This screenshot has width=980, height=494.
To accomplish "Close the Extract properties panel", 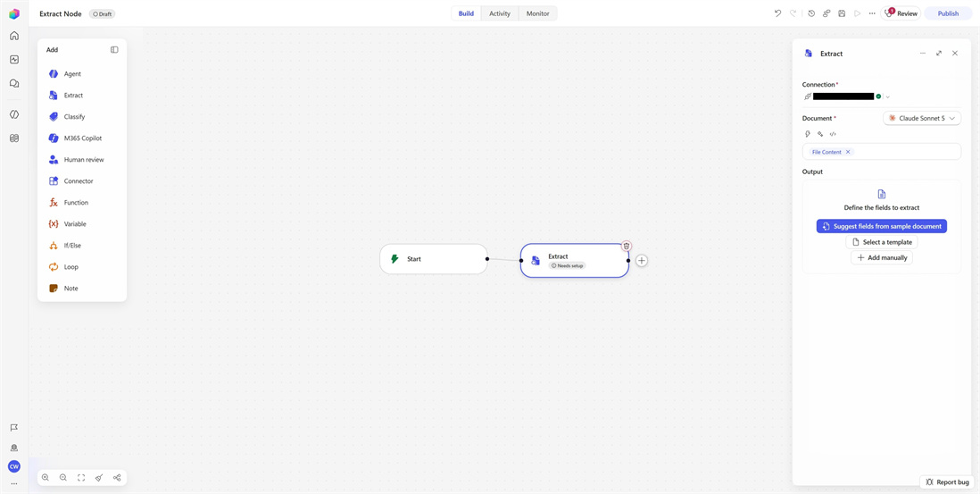I will pyautogui.click(x=955, y=54).
